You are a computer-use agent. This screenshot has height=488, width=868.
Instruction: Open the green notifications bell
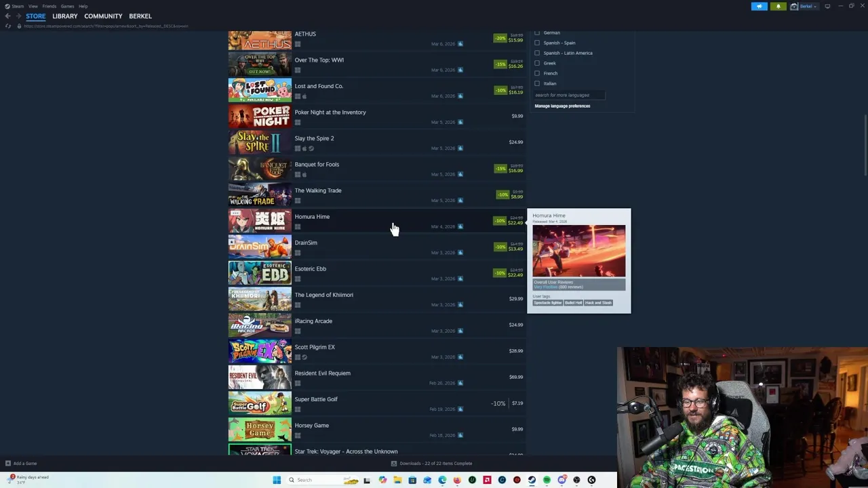point(778,6)
